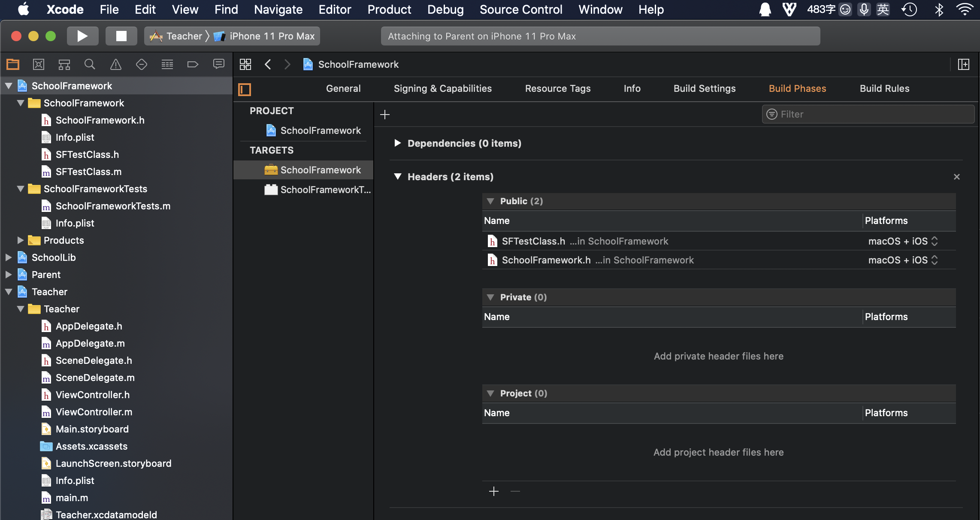
Task: Collapse the Teacher project
Action: pyautogui.click(x=9, y=292)
